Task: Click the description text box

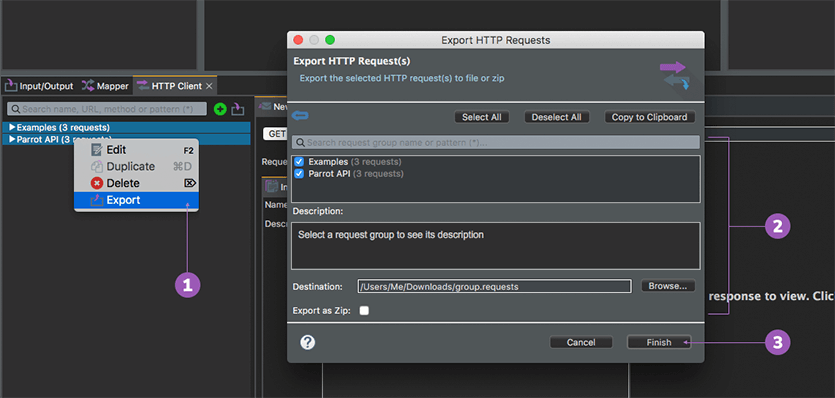Action: point(496,246)
